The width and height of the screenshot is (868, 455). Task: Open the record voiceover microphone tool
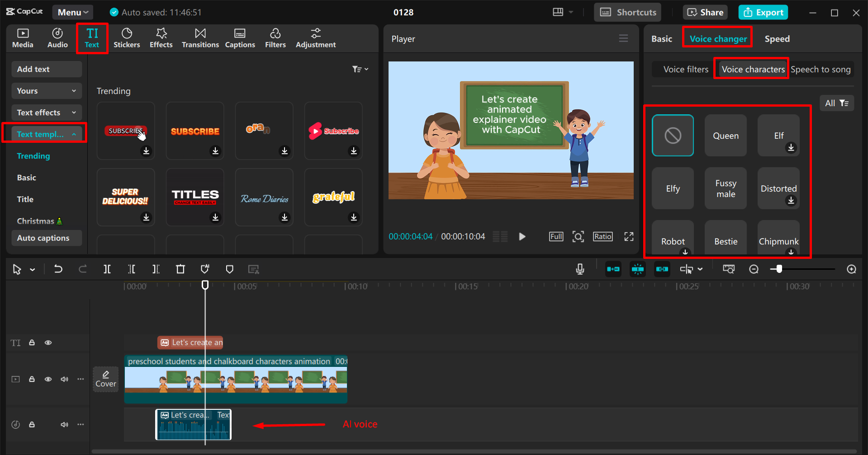[x=579, y=269]
